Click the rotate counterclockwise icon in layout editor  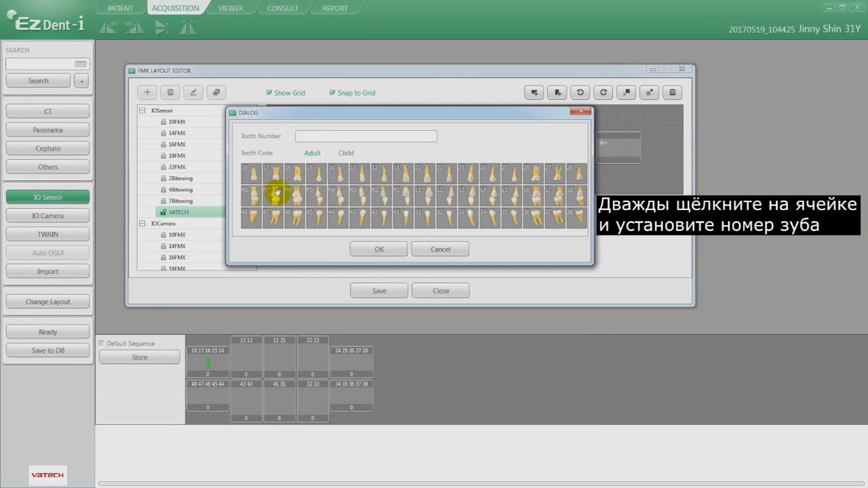pos(580,92)
